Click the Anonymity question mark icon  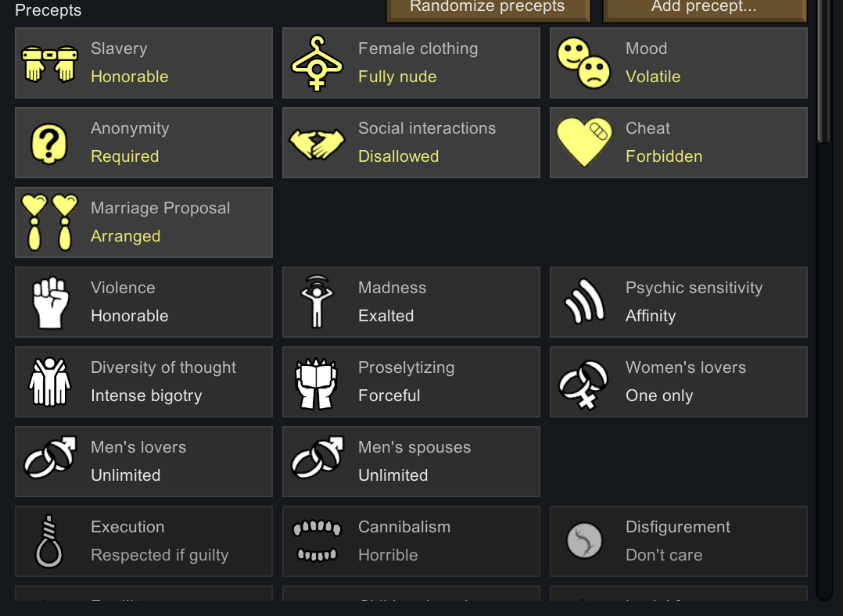coord(48,143)
